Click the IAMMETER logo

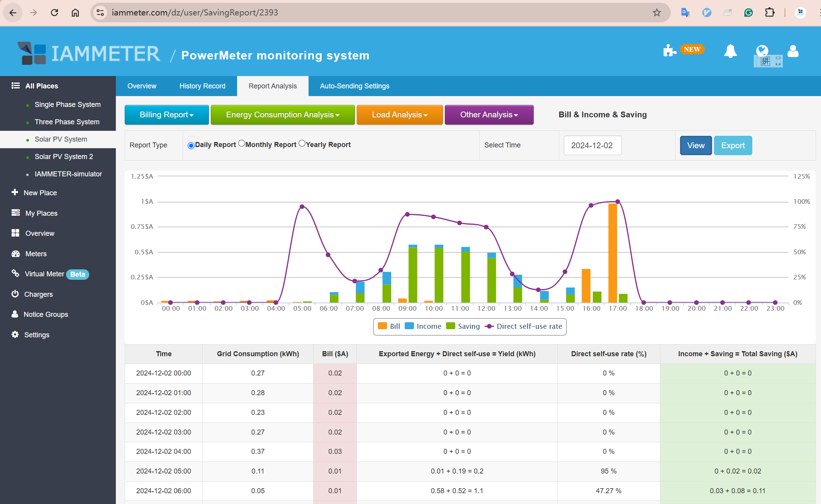89,53
